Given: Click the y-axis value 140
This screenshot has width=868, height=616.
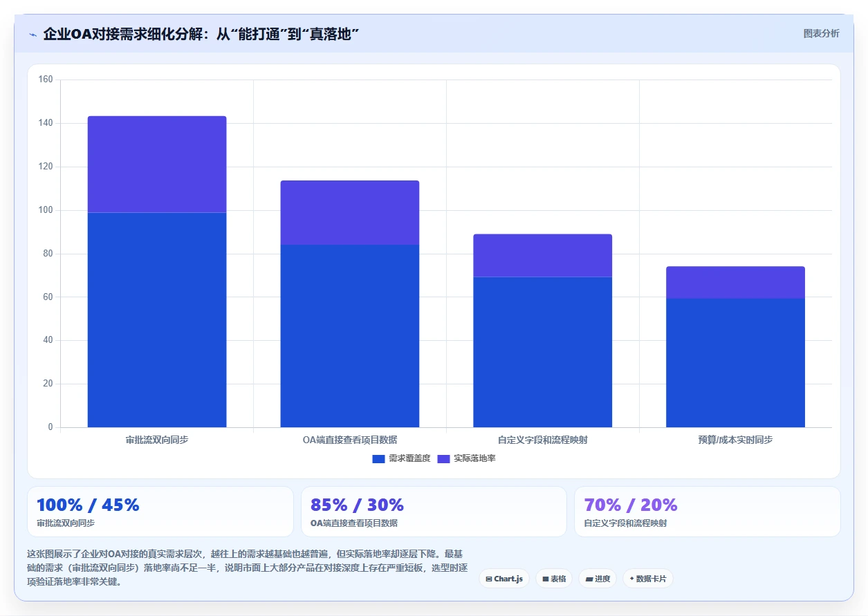Looking at the screenshot, I should 46,123.
